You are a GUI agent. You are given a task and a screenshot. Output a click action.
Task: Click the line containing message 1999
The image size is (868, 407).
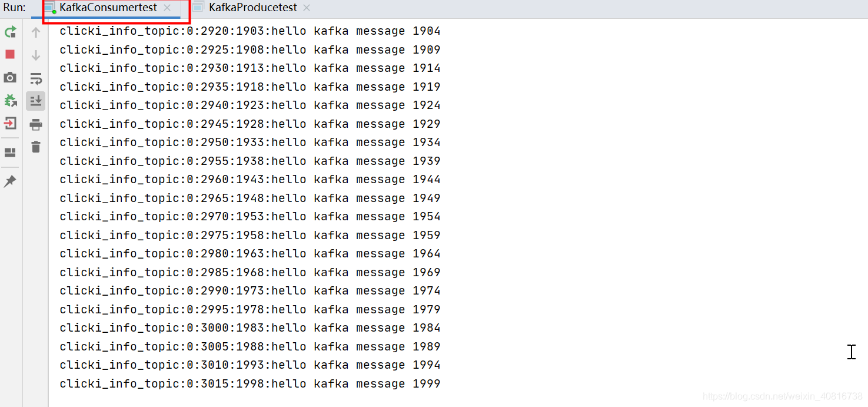click(x=250, y=383)
